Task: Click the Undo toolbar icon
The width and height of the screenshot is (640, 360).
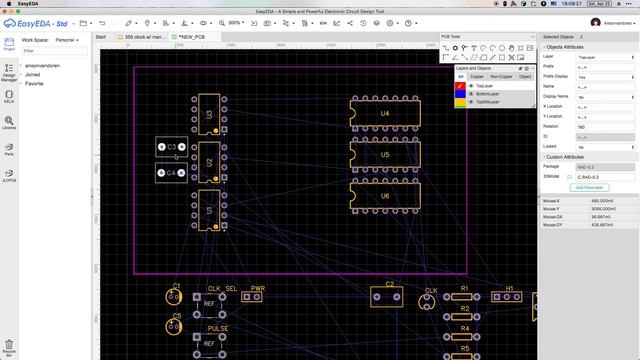Action: [102, 23]
